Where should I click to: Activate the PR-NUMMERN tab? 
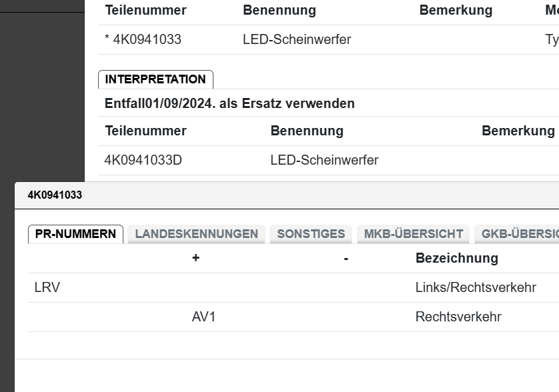click(75, 234)
